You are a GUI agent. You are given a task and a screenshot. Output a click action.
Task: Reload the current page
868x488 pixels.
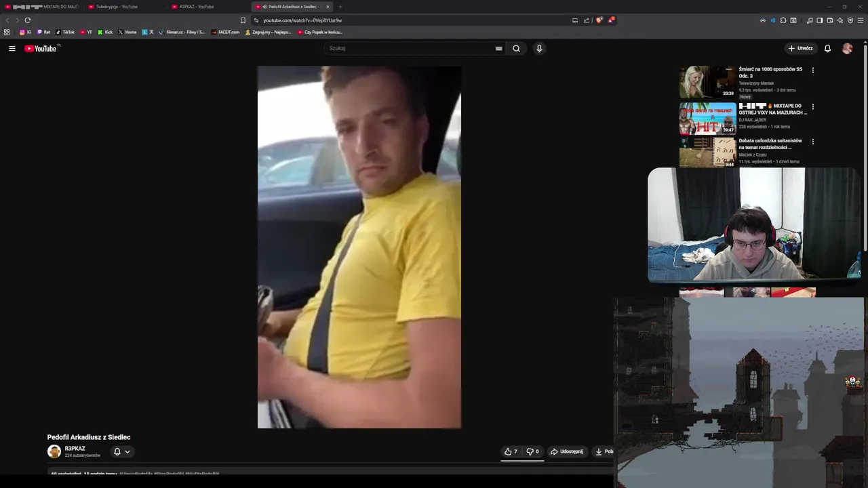[x=28, y=20]
